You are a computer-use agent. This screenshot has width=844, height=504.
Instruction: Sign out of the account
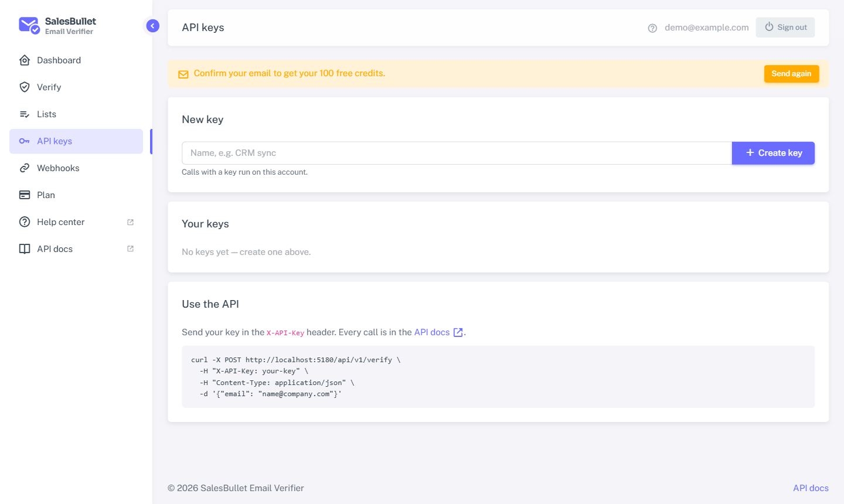785,28
